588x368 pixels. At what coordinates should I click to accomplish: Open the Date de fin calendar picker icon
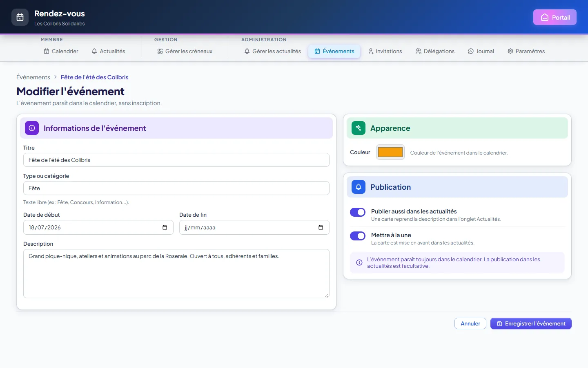pos(321,227)
